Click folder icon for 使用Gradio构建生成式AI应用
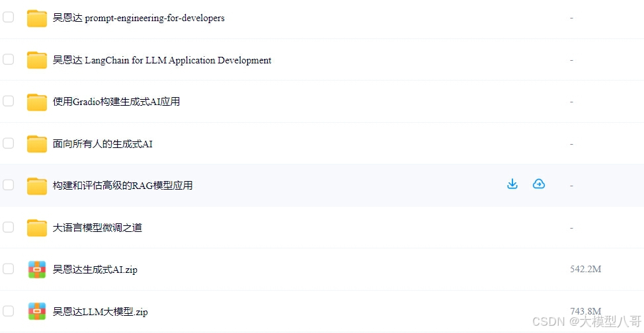Screen dimensions: 644x333 [x=37, y=102]
